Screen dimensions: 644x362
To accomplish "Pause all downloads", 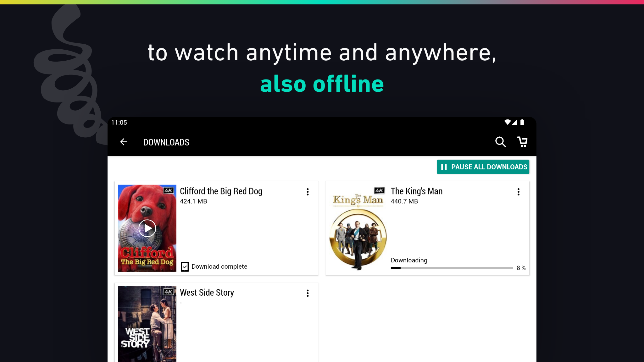I will click(483, 167).
